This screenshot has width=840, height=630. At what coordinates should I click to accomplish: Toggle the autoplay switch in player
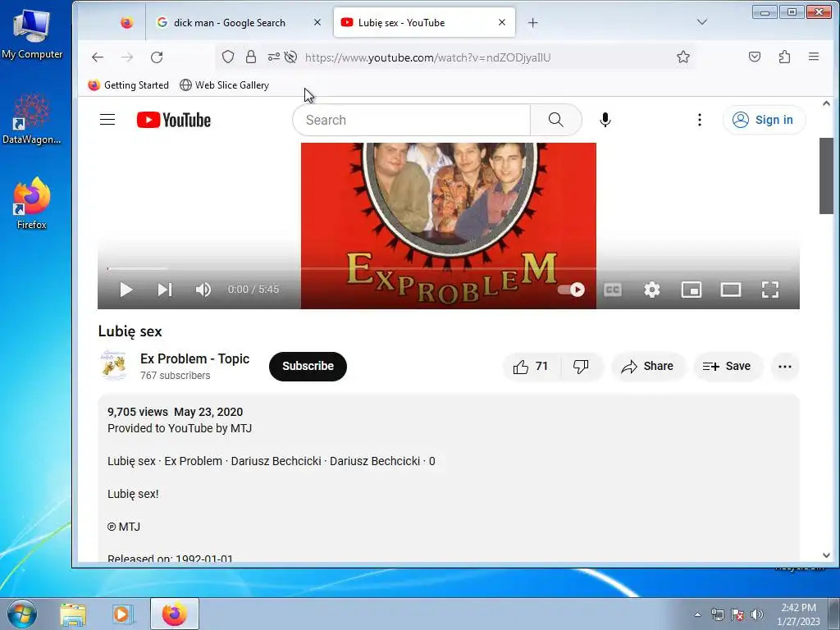(x=571, y=290)
